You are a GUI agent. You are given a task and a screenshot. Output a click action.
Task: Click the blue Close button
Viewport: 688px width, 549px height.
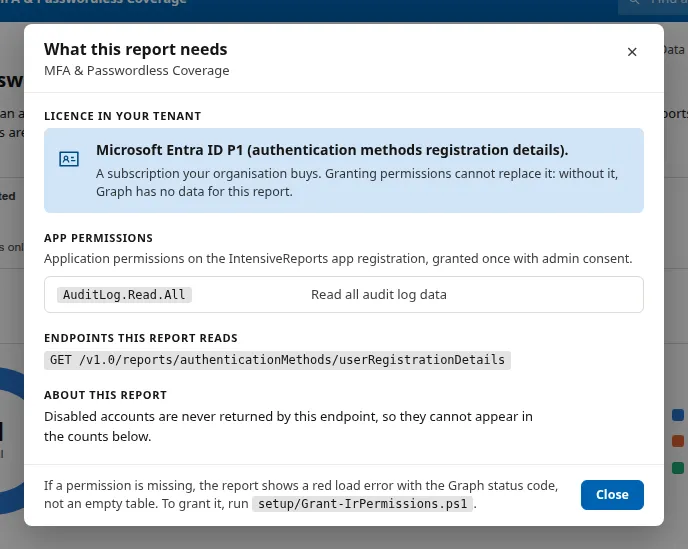pos(612,495)
